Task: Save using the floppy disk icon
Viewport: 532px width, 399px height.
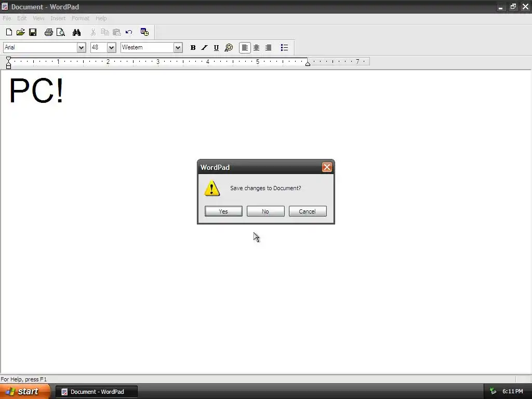Action: point(33,32)
